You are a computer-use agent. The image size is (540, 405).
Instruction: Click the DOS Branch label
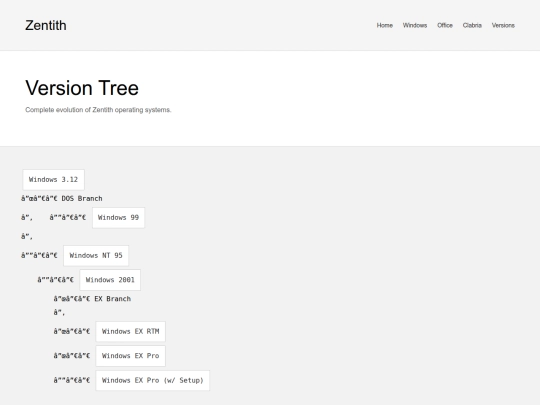[82, 199]
